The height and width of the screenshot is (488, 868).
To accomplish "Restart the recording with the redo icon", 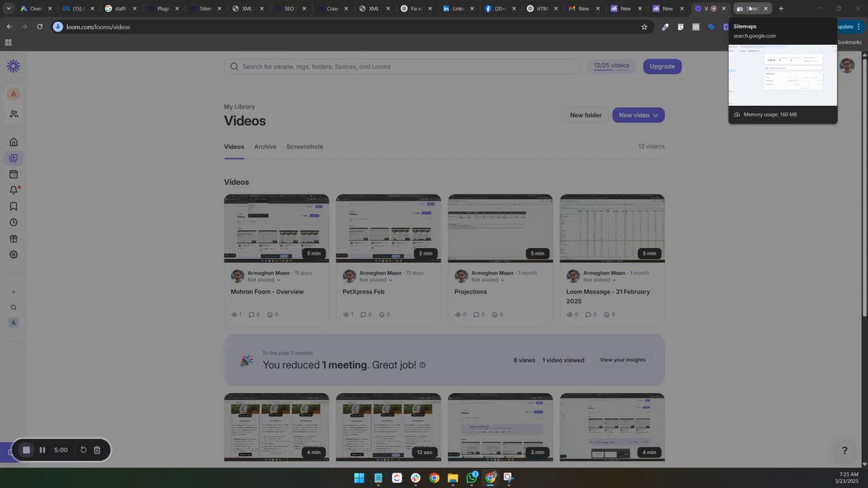I will 83,450.
